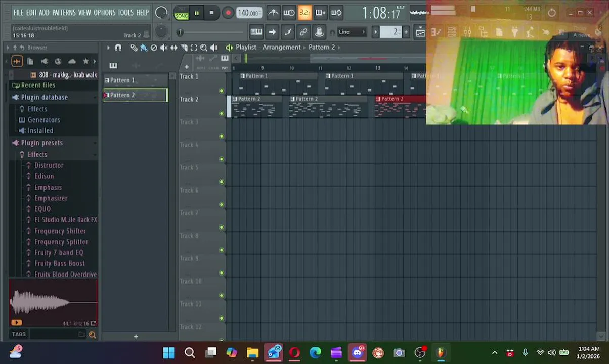The width and height of the screenshot is (609, 364).
Task: Select the Fruity 7 band EQ preset
Action: 54,253
